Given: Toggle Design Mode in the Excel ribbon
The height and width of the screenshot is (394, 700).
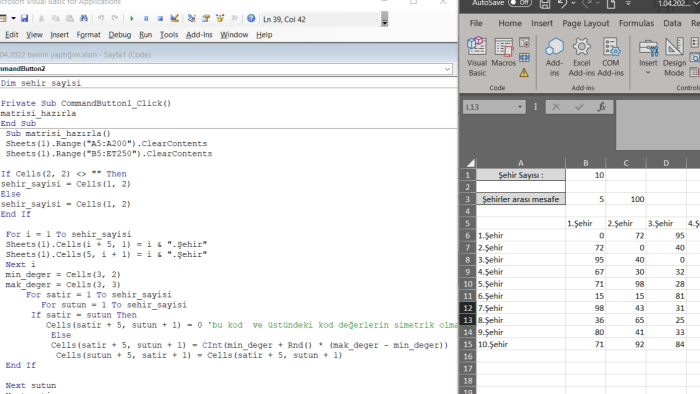Looking at the screenshot, I should (x=674, y=57).
